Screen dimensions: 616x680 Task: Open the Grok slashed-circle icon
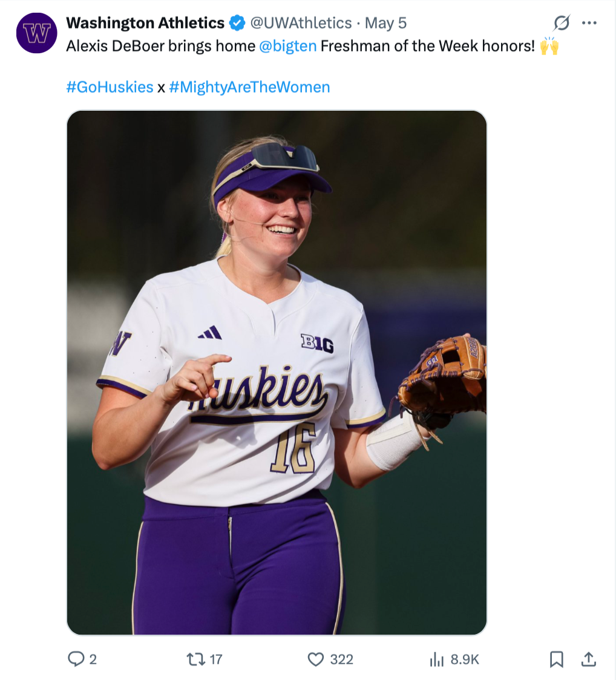click(562, 24)
